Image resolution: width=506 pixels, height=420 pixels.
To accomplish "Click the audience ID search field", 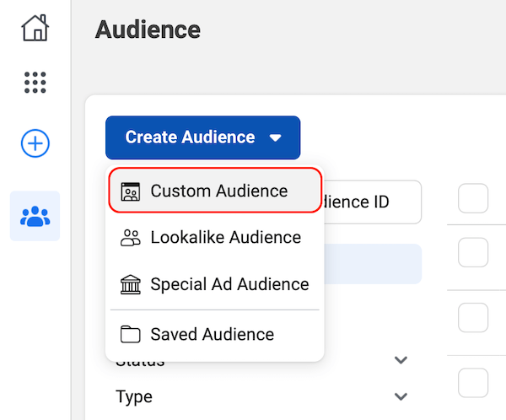I will click(373, 202).
